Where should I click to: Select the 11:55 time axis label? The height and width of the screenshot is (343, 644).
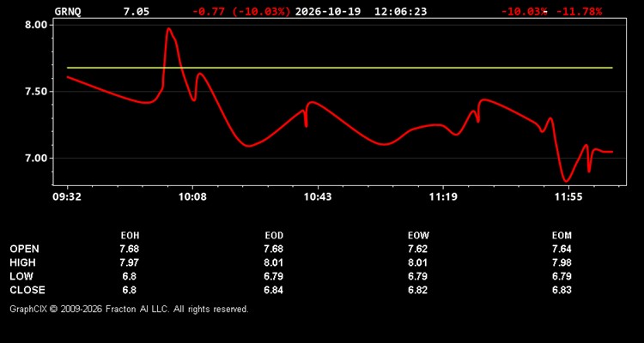pyautogui.click(x=568, y=197)
